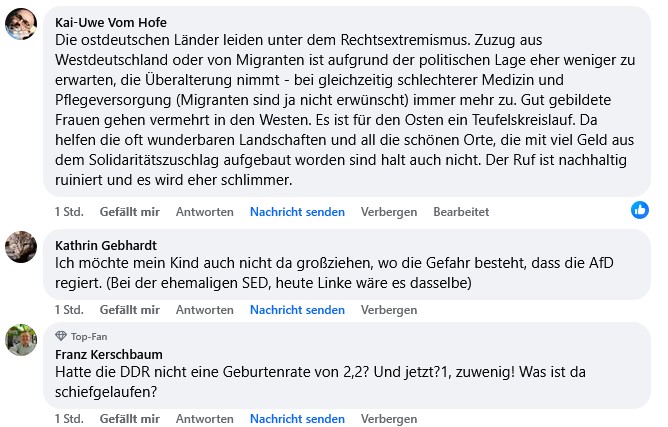Click the Top-Fan diamond badge icon
The height and width of the screenshot is (427, 668).
[60, 335]
